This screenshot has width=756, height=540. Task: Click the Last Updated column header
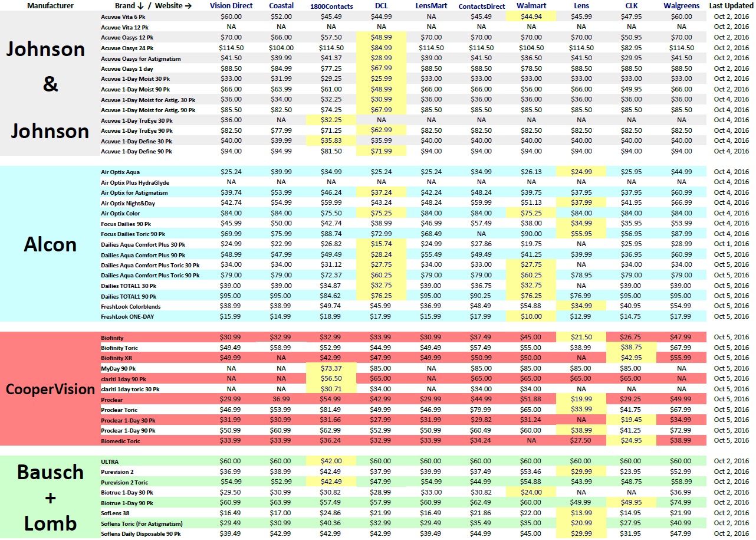[731, 5]
